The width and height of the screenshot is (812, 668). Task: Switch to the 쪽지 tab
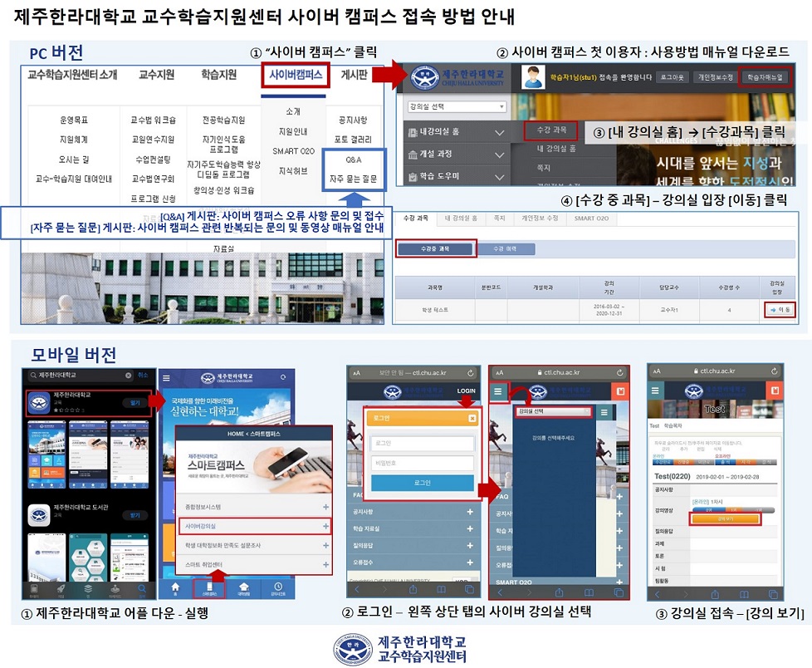[499, 219]
